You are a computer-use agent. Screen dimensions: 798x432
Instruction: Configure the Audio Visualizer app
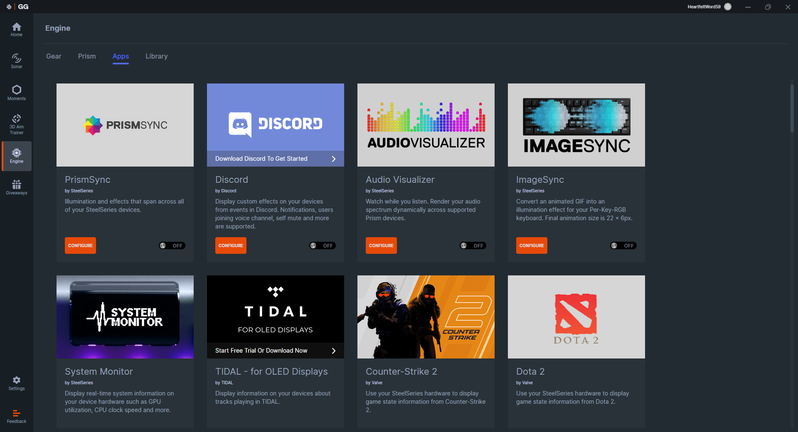381,245
